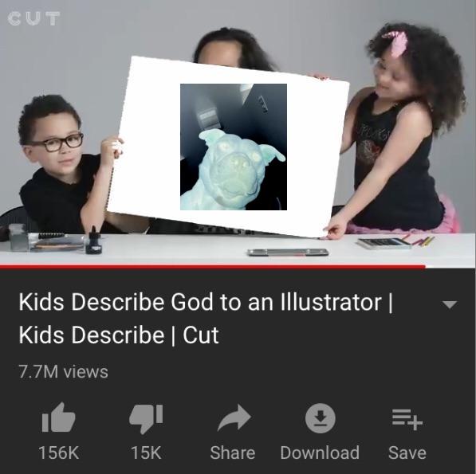This screenshot has height=474, width=476.
Task: Tap the Download label
Action: pyautogui.click(x=320, y=452)
